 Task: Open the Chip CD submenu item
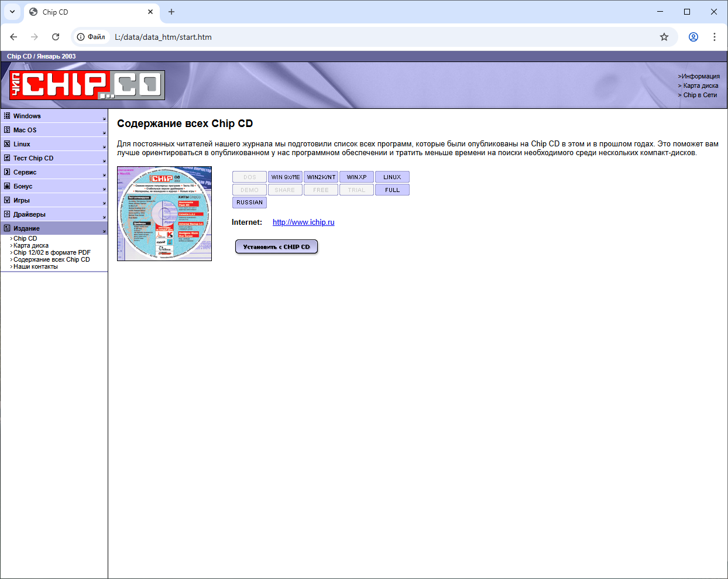(x=25, y=238)
